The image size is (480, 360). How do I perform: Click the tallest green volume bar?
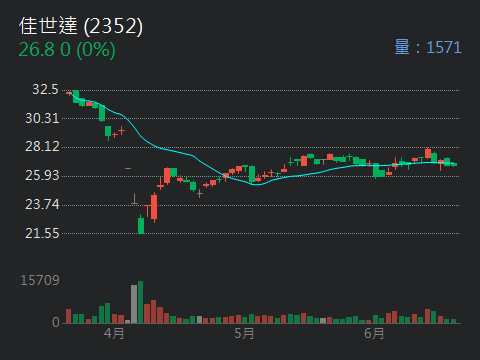(141, 302)
